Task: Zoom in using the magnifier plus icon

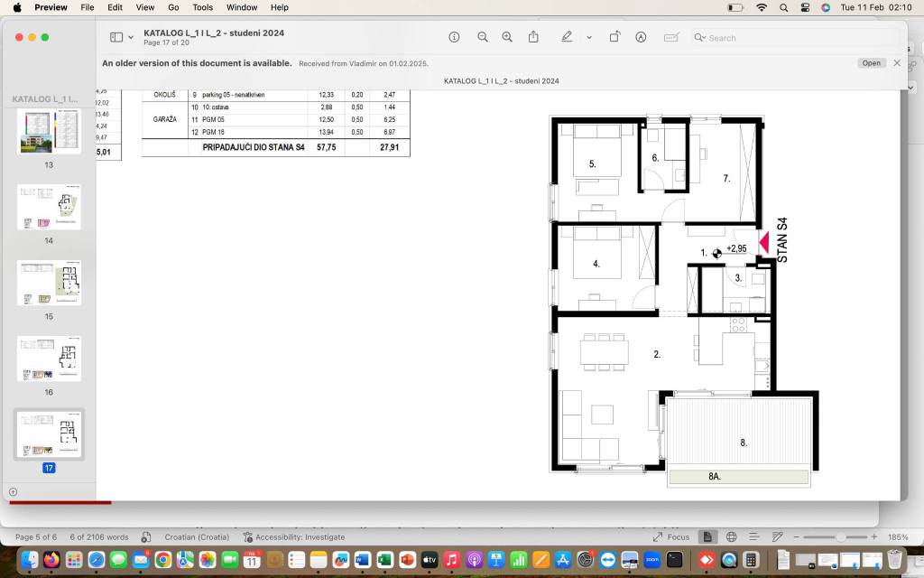Action: coord(507,37)
